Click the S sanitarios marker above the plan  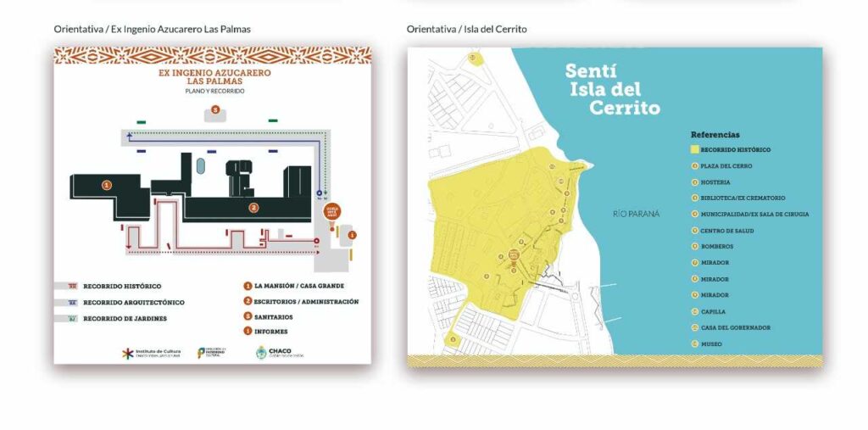coord(215,110)
